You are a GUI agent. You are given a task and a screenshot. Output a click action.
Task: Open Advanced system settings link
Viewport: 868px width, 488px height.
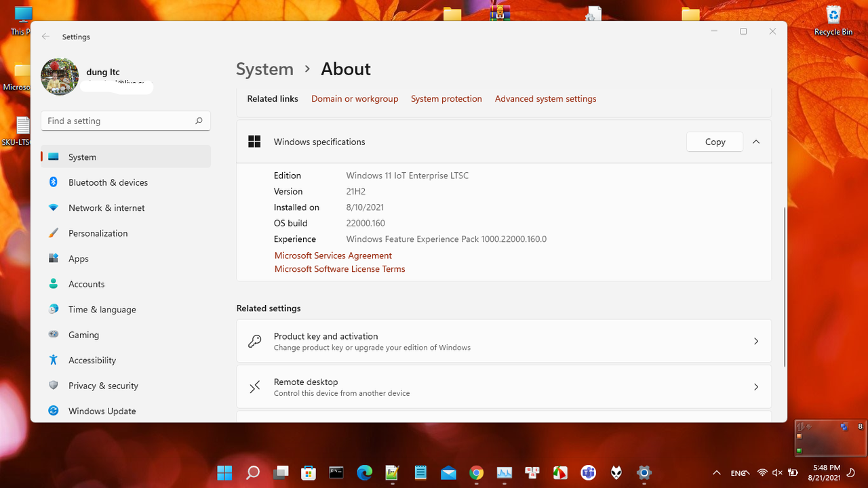[x=545, y=98]
